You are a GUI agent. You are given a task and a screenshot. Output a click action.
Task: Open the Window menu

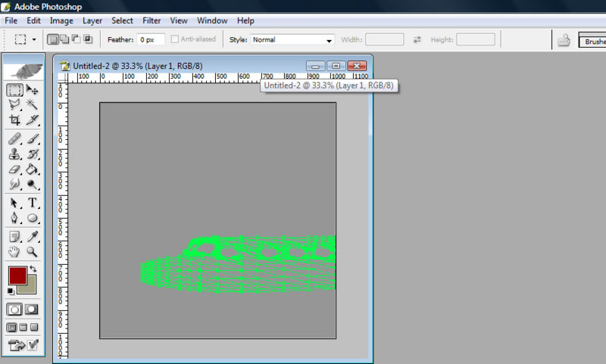point(212,20)
